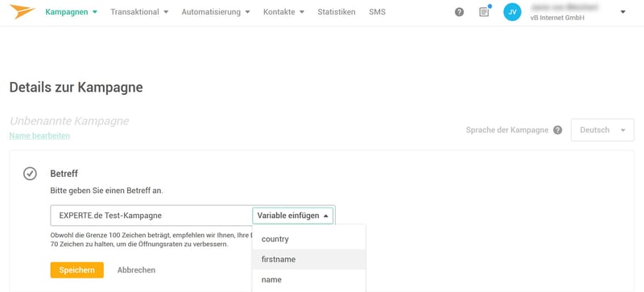Click the Betreff checkmark circle icon
The height and width of the screenshot is (292, 644).
[30, 174]
